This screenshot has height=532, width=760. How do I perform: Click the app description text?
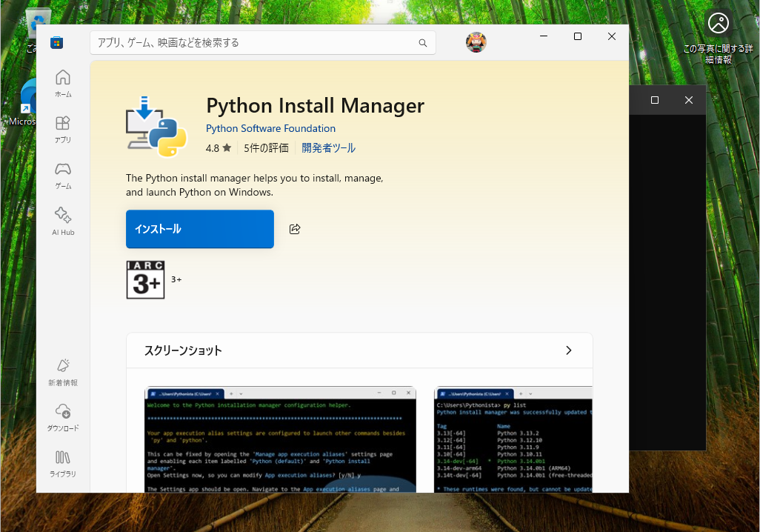coord(255,184)
